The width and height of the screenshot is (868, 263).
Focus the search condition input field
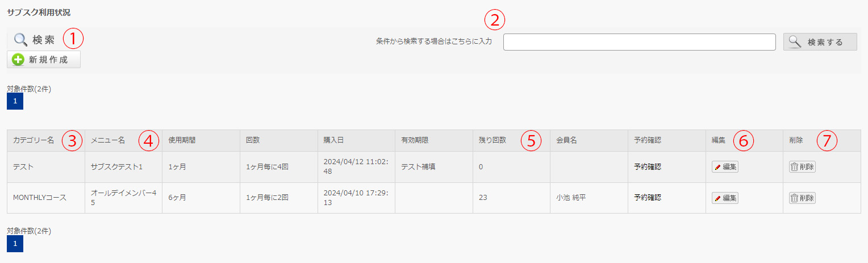coord(639,42)
